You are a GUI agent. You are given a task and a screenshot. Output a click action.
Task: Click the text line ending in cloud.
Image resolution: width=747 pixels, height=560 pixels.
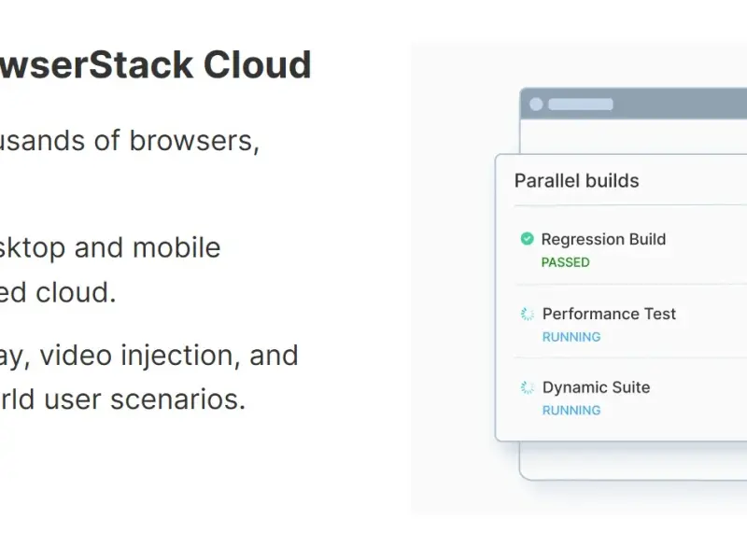point(58,292)
